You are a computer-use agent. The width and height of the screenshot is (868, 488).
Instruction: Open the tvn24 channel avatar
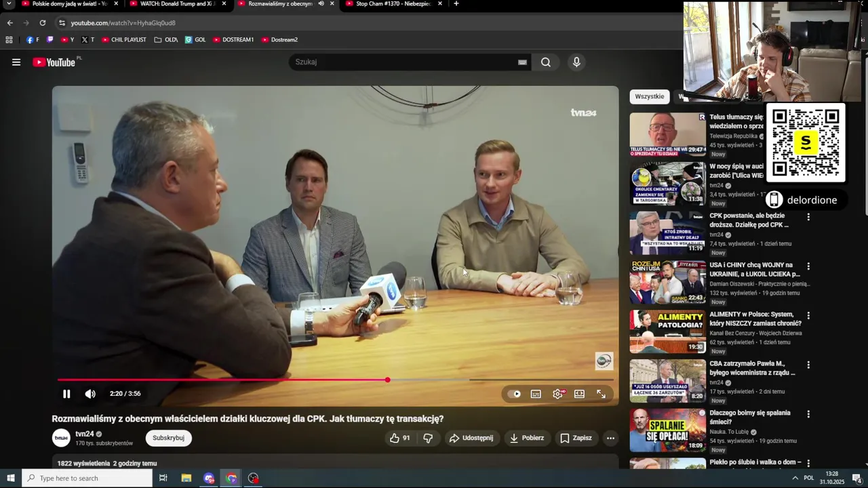click(61, 438)
